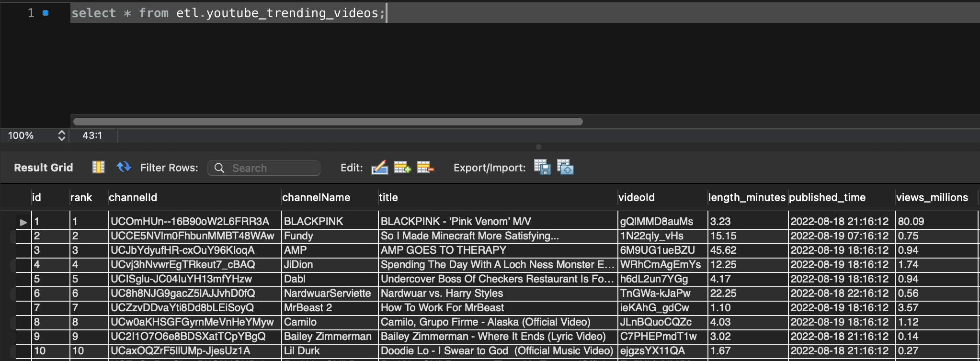Select the channelId cell UCZzvDDvaYti8Dd8bLEiSoyQ

[194, 307]
